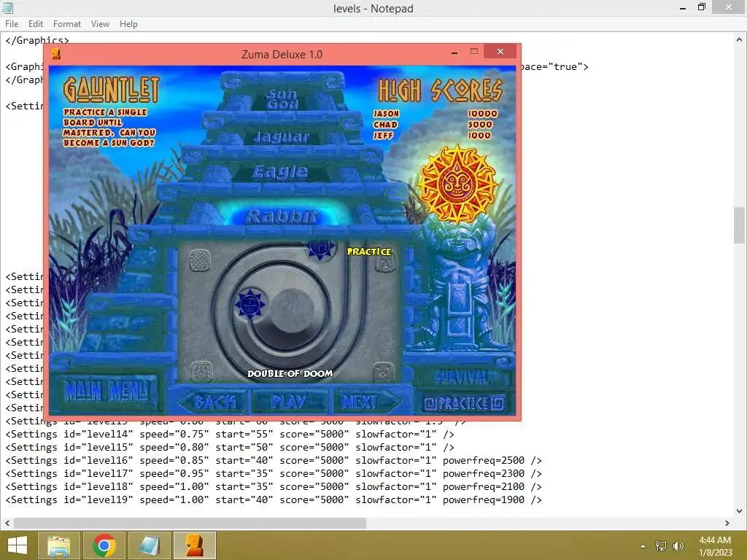Close the Notepad window
The width and height of the screenshot is (747, 560).
click(729, 7)
